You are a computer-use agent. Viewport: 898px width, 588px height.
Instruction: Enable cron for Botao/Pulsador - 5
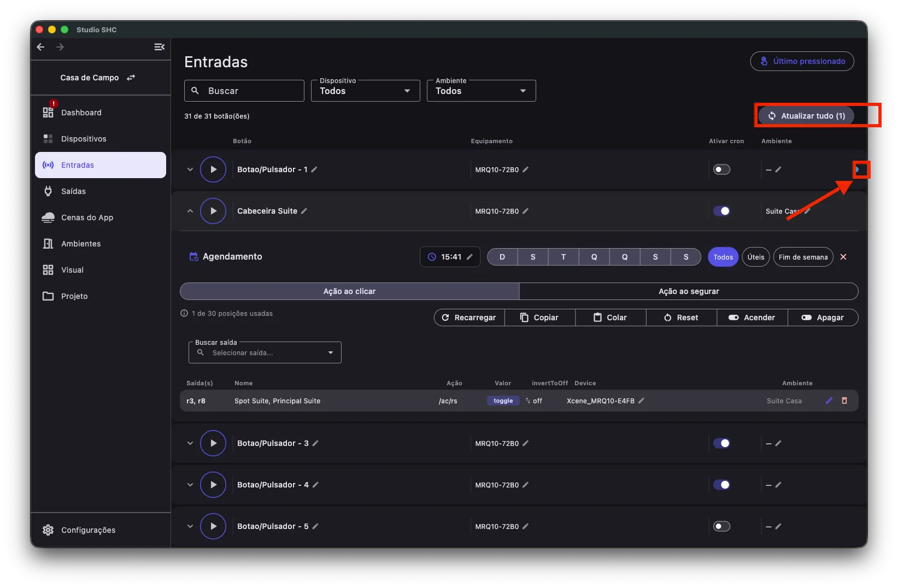click(721, 526)
